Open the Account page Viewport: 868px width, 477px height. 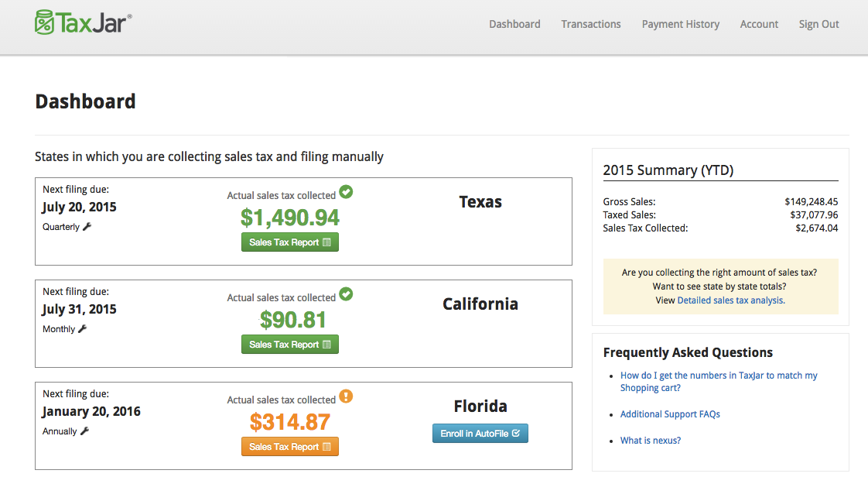(759, 24)
